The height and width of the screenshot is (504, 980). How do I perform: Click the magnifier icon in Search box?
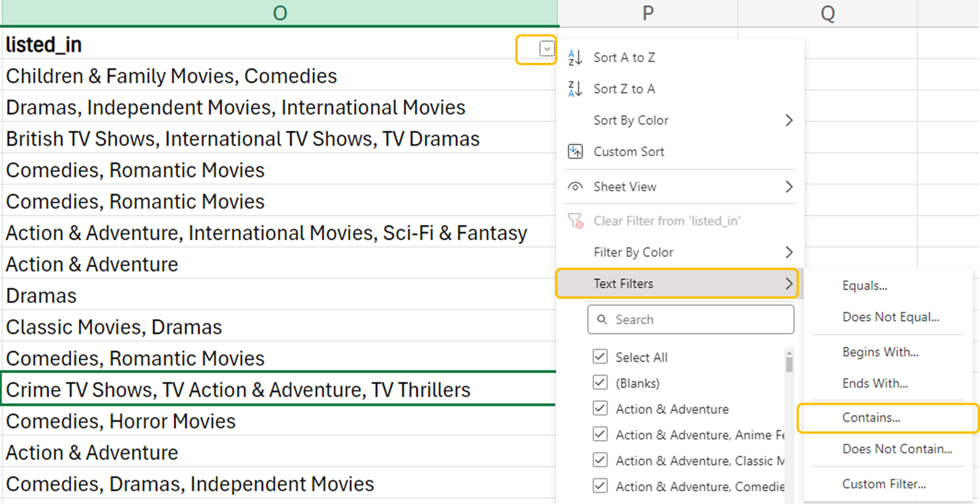coord(602,320)
